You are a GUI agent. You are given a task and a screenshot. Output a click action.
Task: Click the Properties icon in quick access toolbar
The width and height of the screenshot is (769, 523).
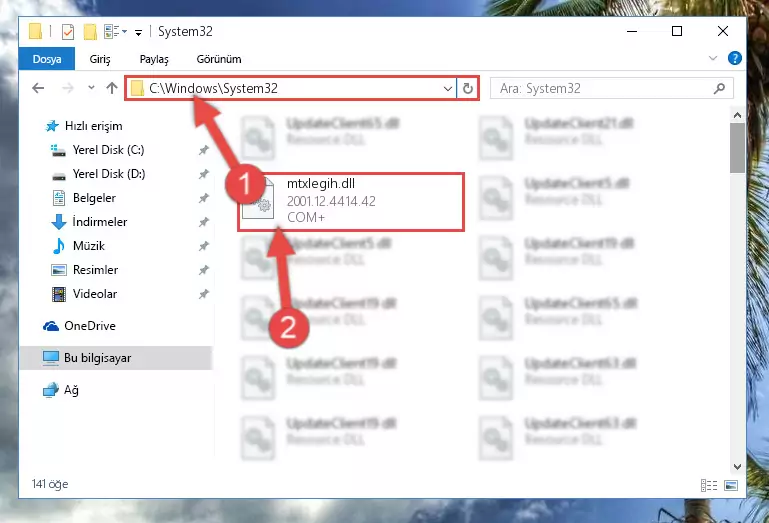(68, 32)
